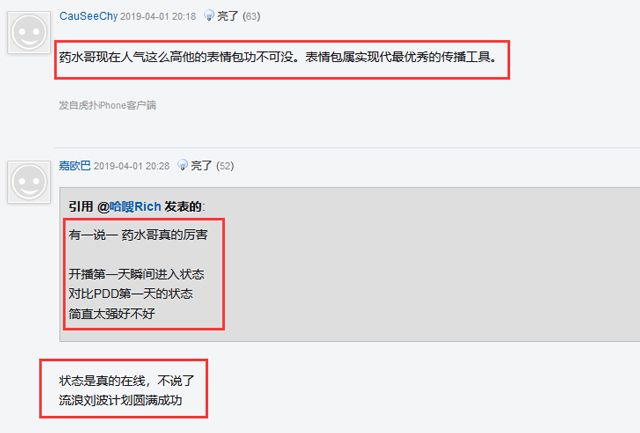Click the comment text about 药水哥 表情包

(278, 57)
